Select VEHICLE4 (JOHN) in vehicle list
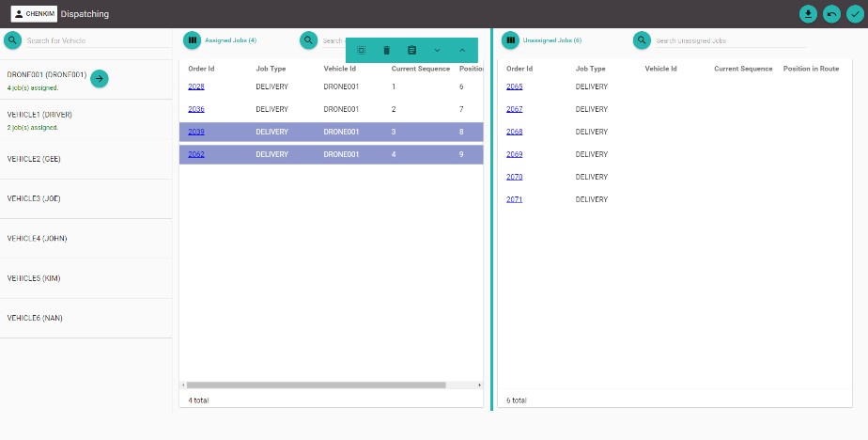The width and height of the screenshot is (868, 440). (x=85, y=238)
